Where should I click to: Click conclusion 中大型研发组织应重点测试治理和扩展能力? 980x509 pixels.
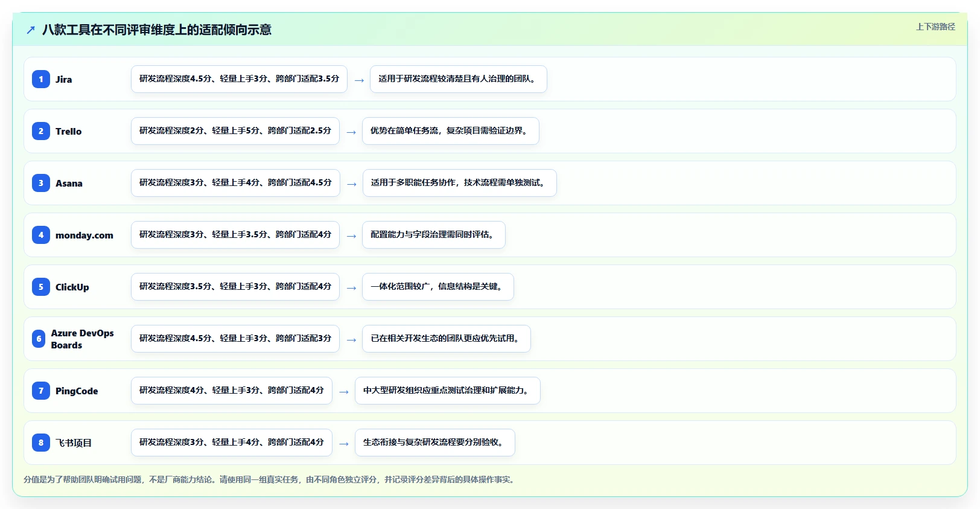[x=448, y=391]
